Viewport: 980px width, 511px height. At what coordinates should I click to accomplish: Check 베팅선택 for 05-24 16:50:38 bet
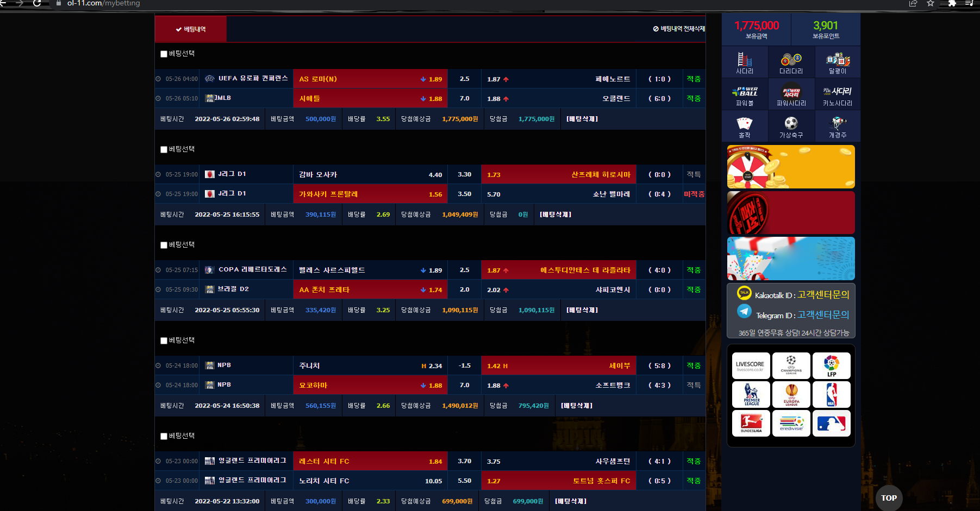click(x=164, y=340)
